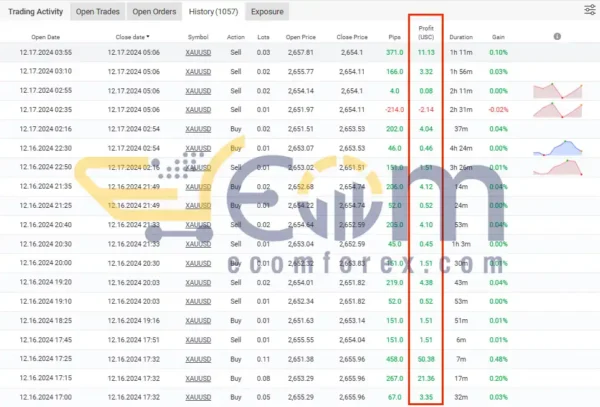The image size is (600, 407).
Task: Open the table filter settings icon
Action: [590, 10]
